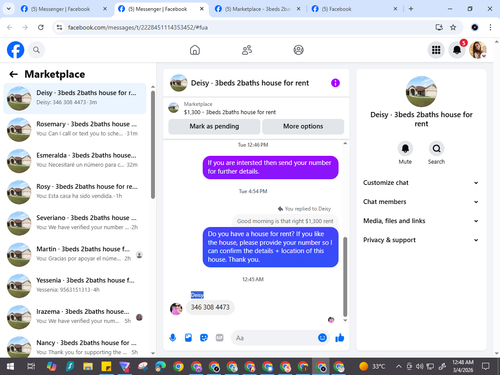This screenshot has width=500, height=375.
Task: Send a thumbs-up like
Action: 340,338
